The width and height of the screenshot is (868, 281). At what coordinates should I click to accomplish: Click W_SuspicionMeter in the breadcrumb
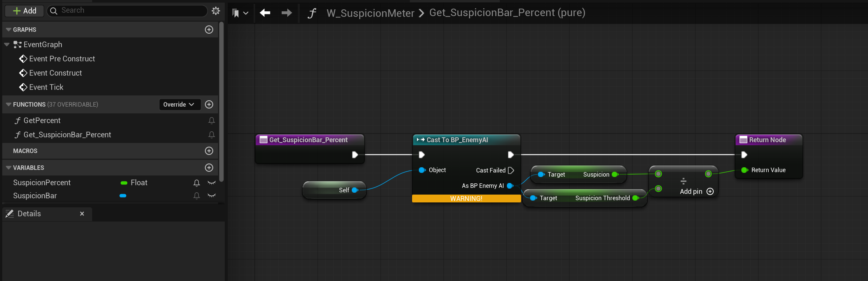click(370, 13)
